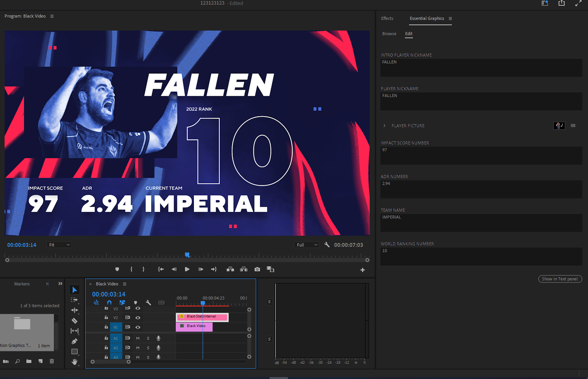Open Program monitor settings wrench
The width and height of the screenshot is (588, 379).
[x=327, y=245]
